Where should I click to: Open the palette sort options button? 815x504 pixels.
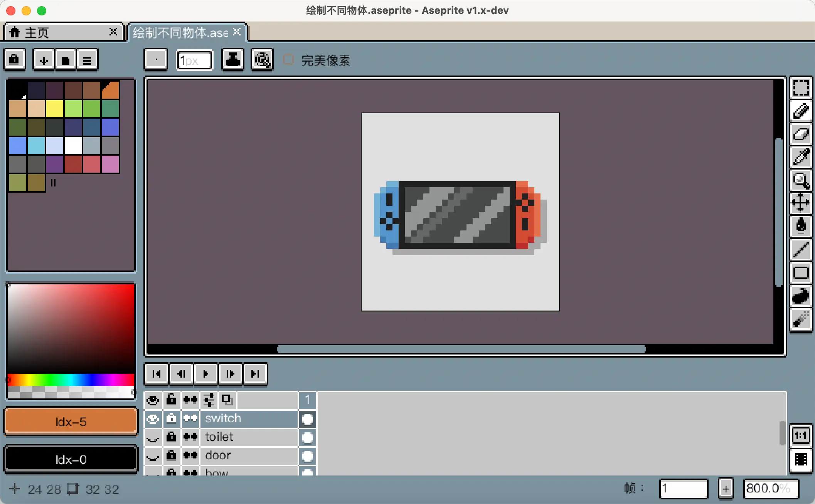(x=44, y=60)
